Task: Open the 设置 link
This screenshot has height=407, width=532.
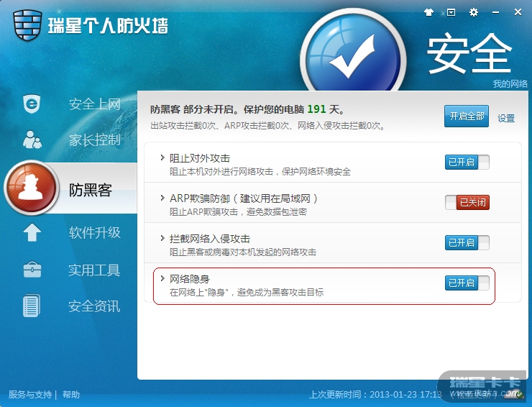Action: point(506,118)
